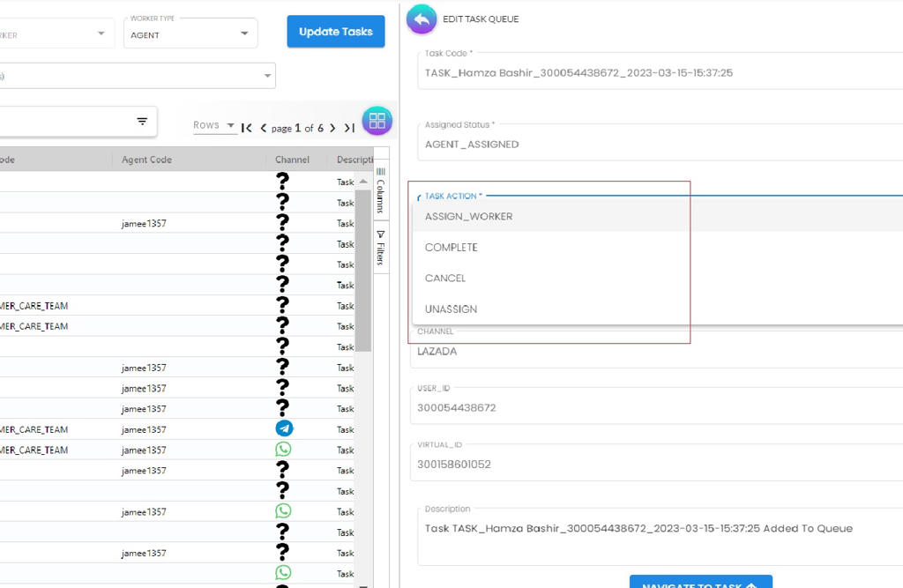
Task: Select ASSIGN_WORKER from Task Action list
Action: pos(468,216)
